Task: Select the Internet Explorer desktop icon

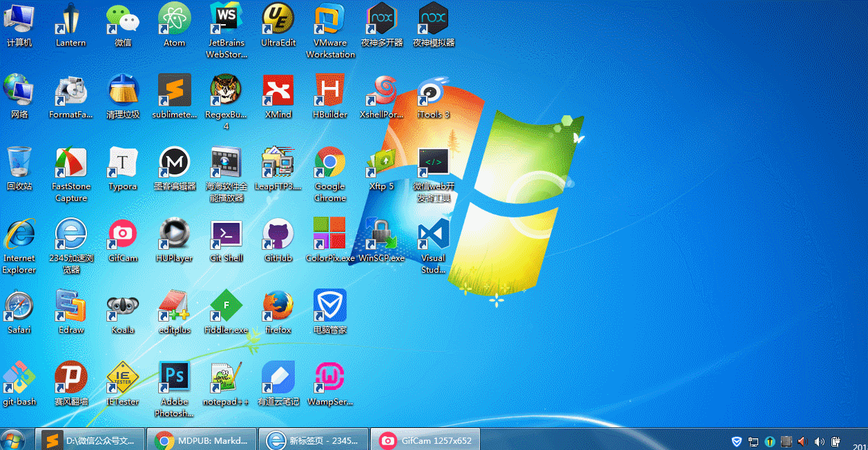Action: tap(19, 246)
